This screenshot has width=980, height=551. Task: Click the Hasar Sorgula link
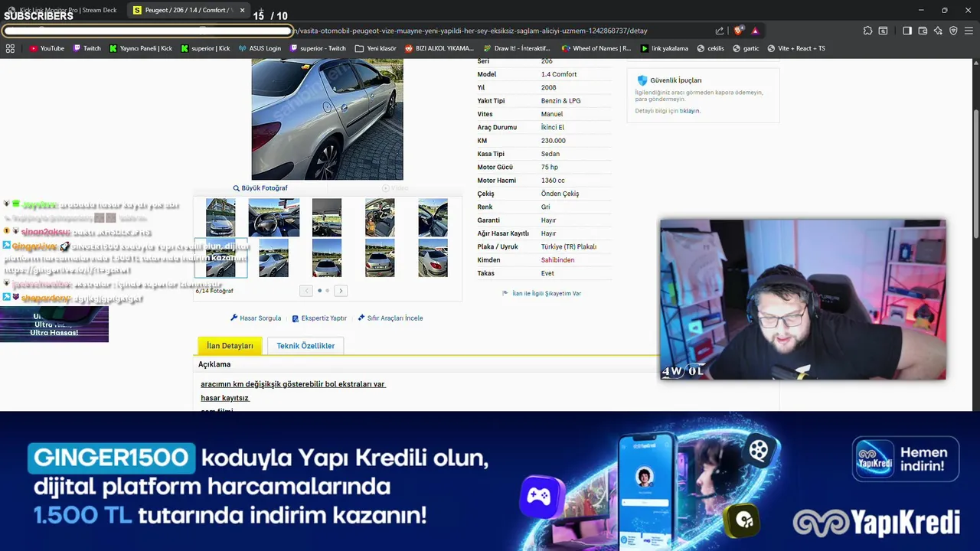point(256,318)
